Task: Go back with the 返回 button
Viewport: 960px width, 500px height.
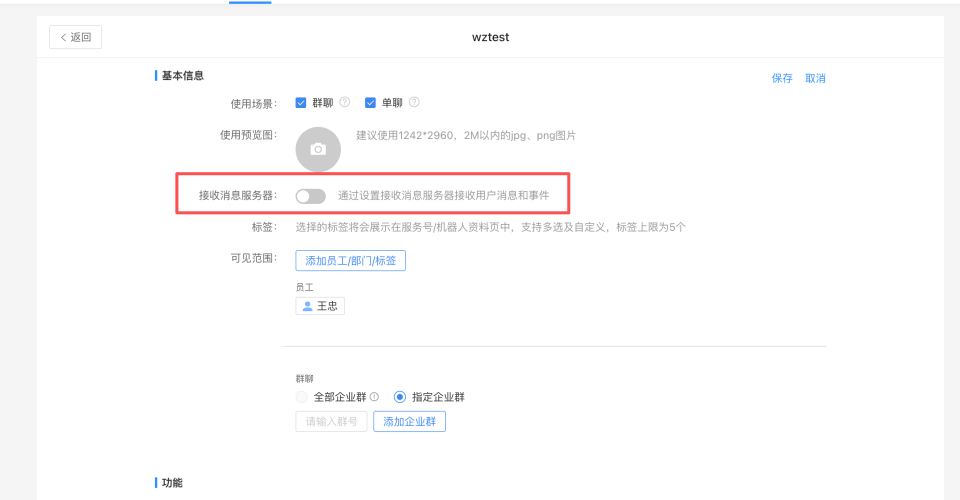Action: pos(75,37)
